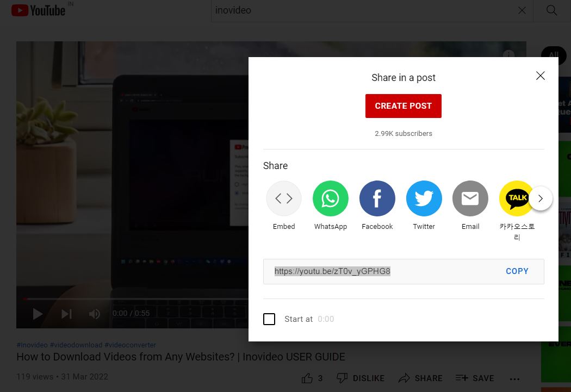Click the video title 'How to Download Videos from Any Websites?'

(181, 357)
